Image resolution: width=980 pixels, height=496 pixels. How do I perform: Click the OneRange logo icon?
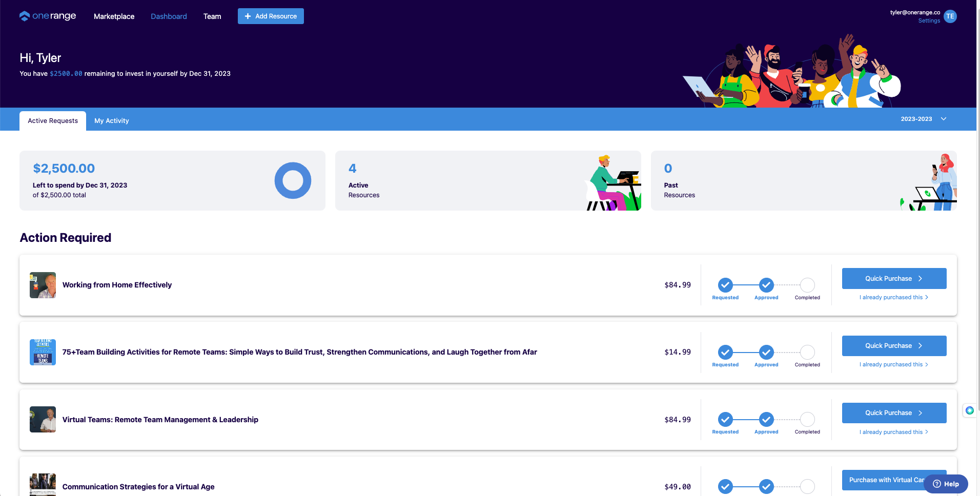click(25, 16)
